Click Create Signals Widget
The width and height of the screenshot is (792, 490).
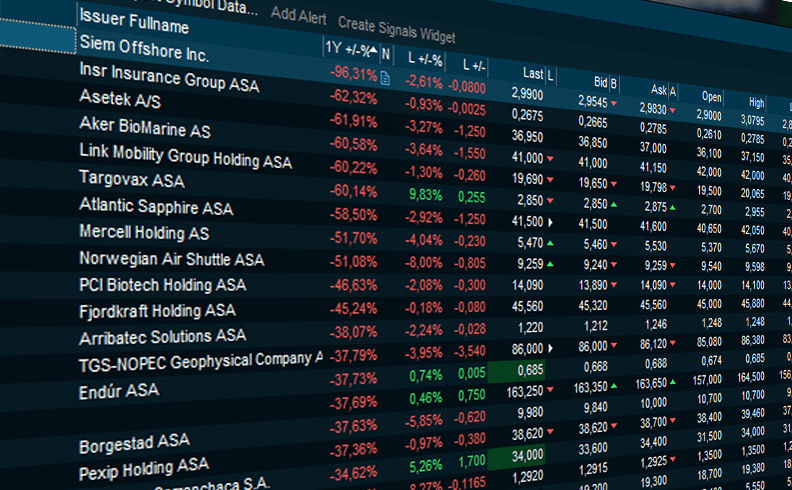396,29
